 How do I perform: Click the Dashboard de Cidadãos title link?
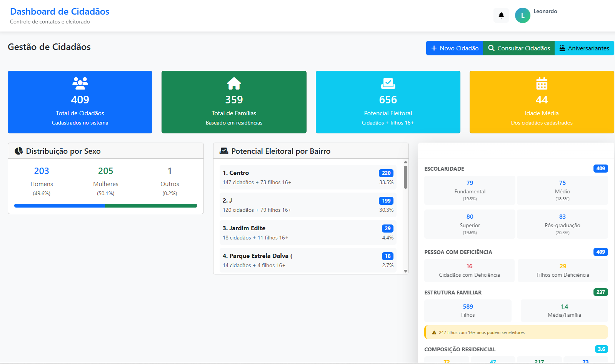(60, 12)
